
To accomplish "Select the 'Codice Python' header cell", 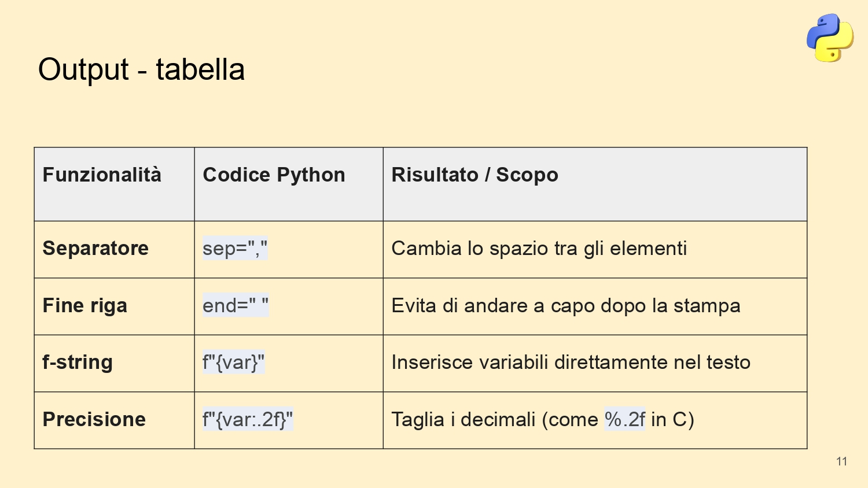I will pyautogui.click(x=289, y=184).
